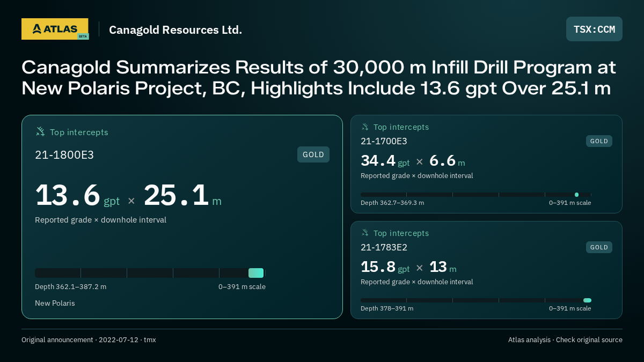The width and height of the screenshot is (644, 362).
Task: Click the 6.6 m interval value
Action: [x=447, y=161]
